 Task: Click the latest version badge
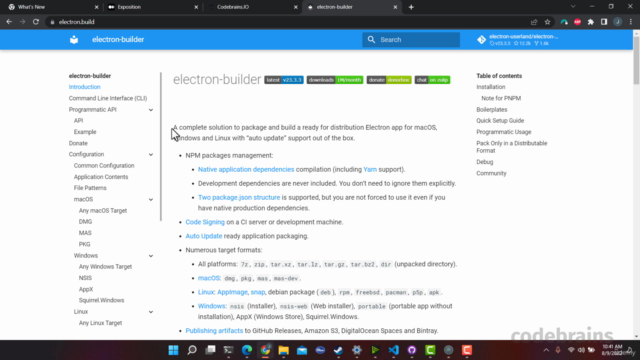click(x=284, y=80)
